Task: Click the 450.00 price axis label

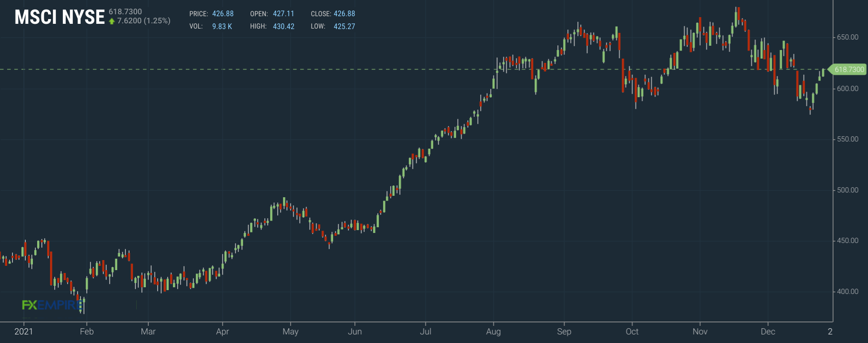Action: coord(848,241)
